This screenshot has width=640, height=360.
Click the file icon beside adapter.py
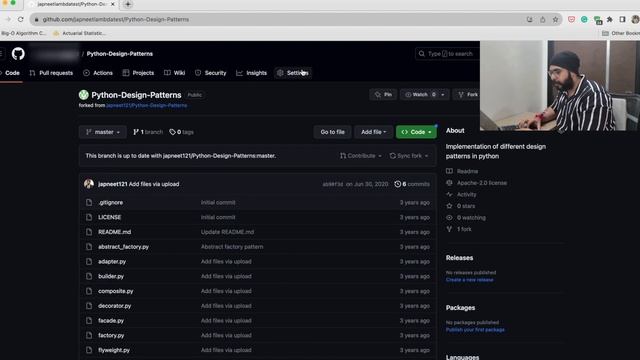pyautogui.click(x=89, y=262)
